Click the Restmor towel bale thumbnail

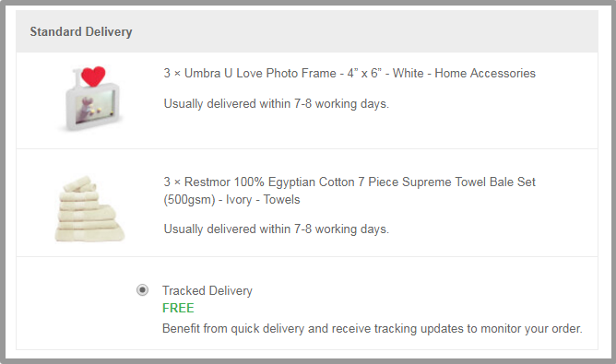coord(89,208)
